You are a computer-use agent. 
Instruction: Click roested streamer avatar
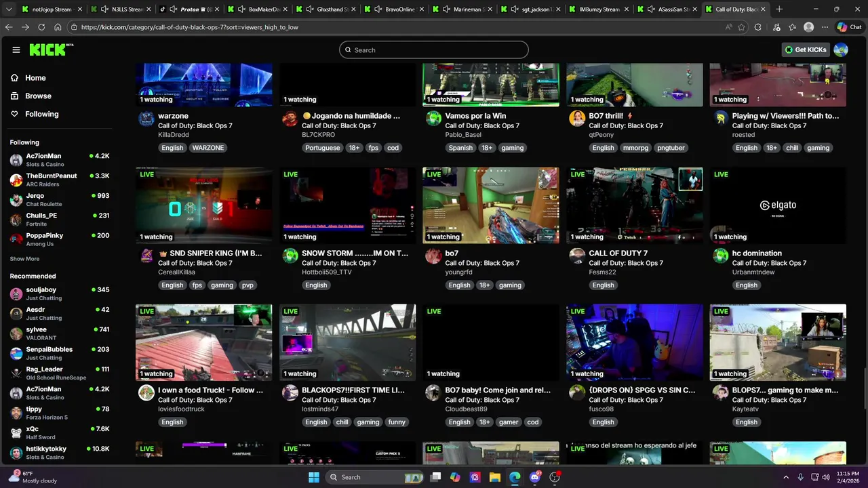pos(721,119)
